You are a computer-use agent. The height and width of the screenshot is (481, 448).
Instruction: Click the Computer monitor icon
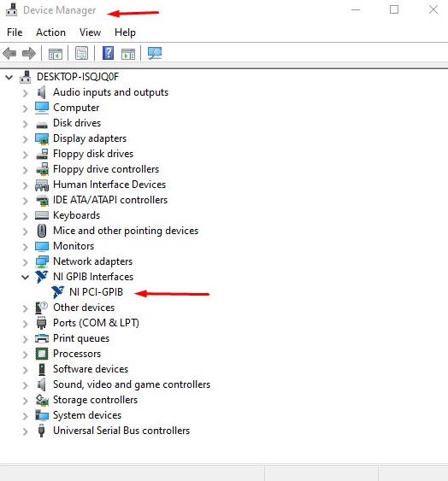(41, 108)
